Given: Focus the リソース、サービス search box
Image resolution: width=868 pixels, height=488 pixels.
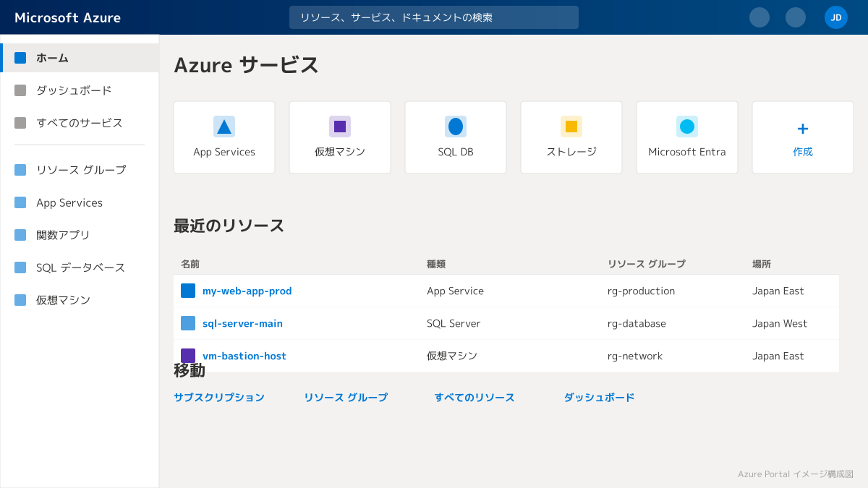Looking at the screenshot, I should click(434, 17).
